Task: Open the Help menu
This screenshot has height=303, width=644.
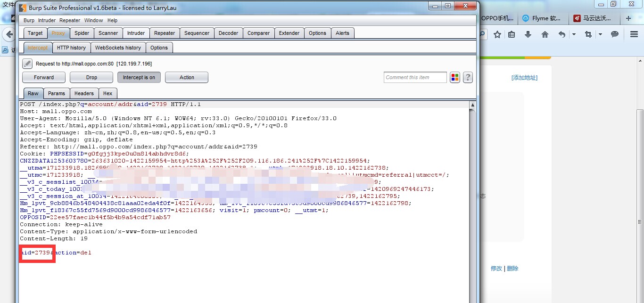Action: [x=112, y=20]
